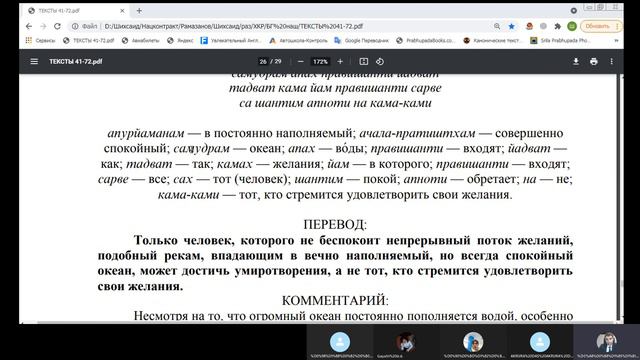Click the 172% zoom level field
Screen dimensions: 640x360
(320, 62)
